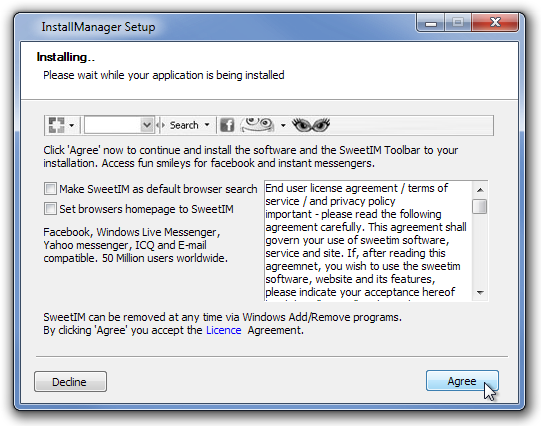Click the license agreement scrollbar thumb
541x426 pixels.
480,206
